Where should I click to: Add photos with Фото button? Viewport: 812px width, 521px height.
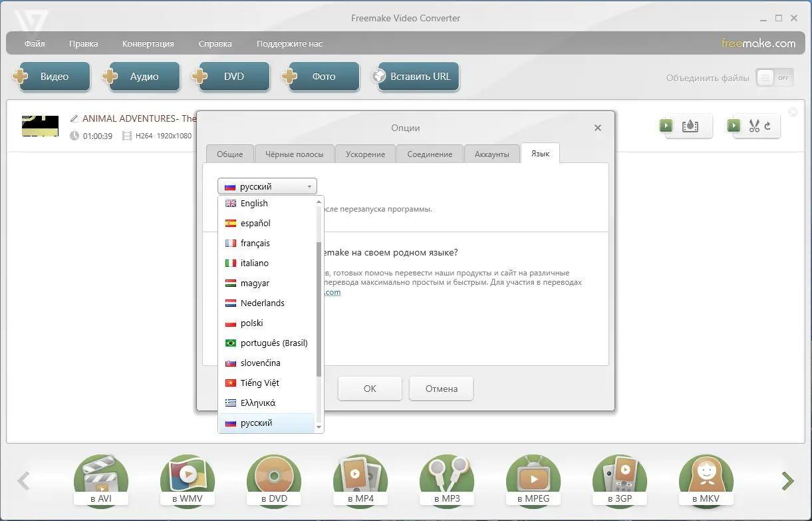pos(321,77)
